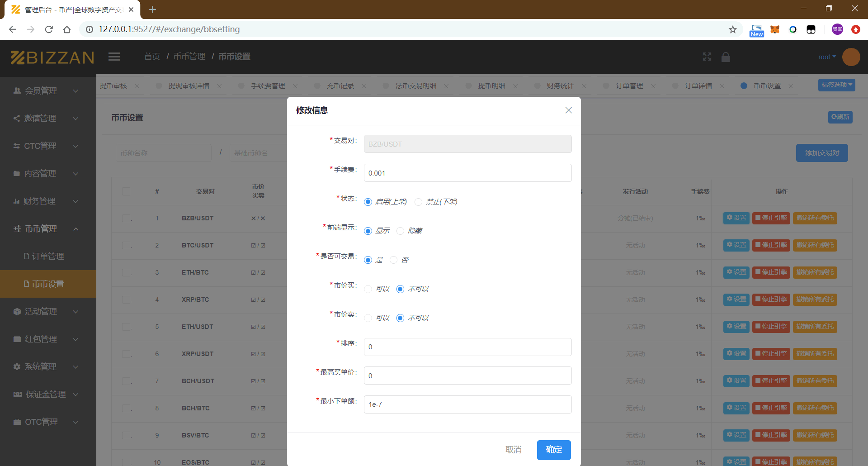Viewport: 868px width, 466px height.
Task: Bookmark this page with star icon
Action: tap(732, 29)
